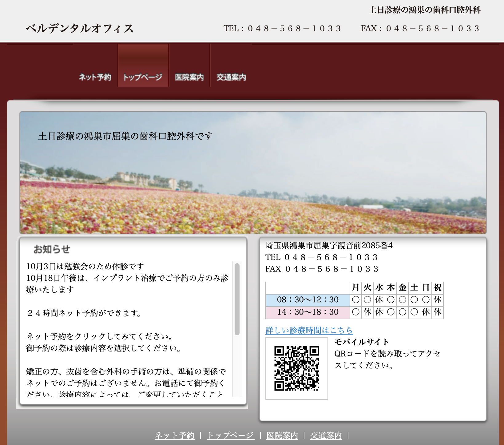The image size is (504, 445).
Task: Open 交通案内 in the top navigation
Action: [231, 77]
